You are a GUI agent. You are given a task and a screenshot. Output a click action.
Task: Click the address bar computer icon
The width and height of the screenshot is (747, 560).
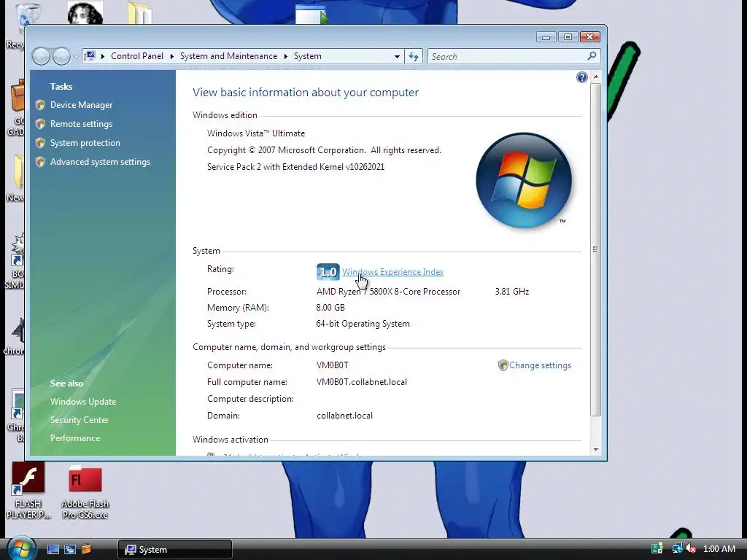[x=90, y=56]
